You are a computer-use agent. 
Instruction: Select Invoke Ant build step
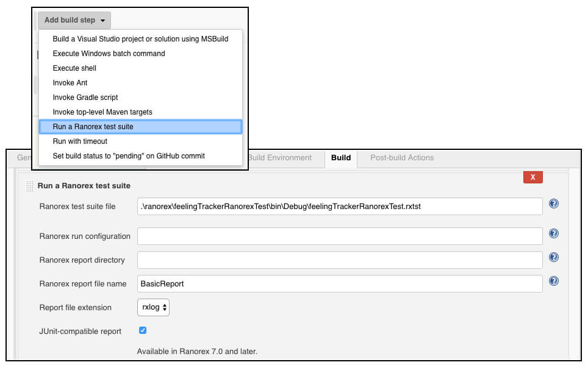point(140,83)
